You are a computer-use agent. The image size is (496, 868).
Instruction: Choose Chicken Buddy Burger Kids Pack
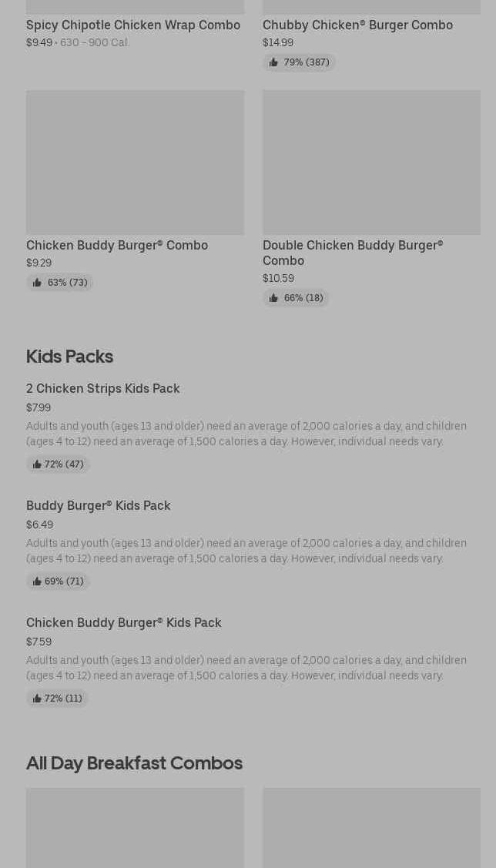124,622
